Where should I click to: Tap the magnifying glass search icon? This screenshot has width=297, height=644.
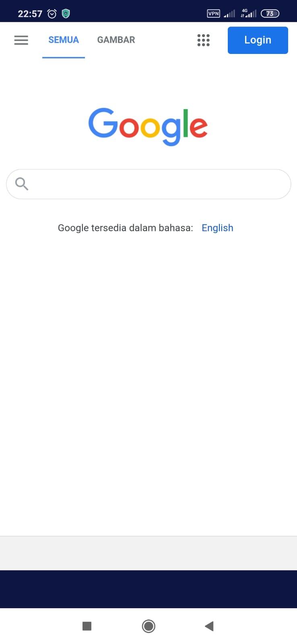(22, 184)
